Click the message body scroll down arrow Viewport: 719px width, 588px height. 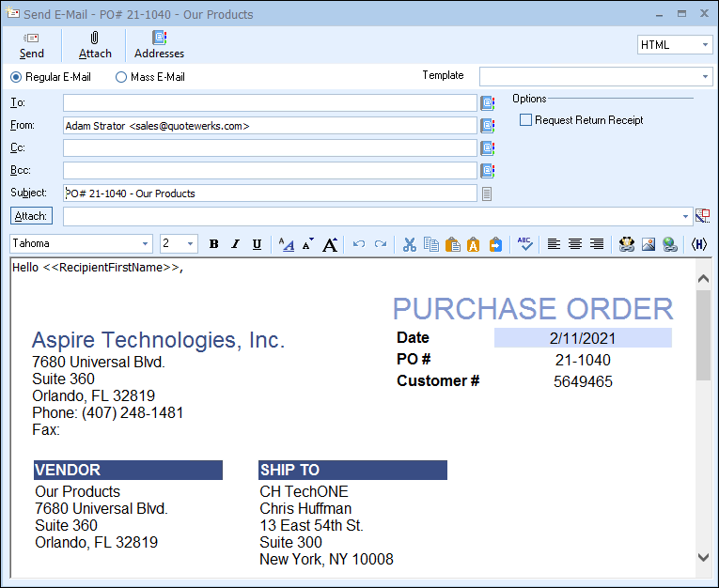click(703, 557)
